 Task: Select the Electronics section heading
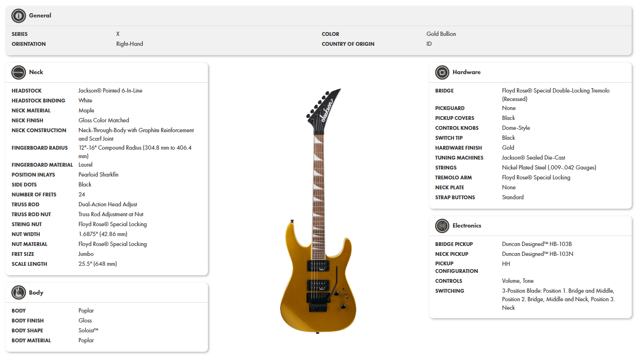(x=467, y=226)
